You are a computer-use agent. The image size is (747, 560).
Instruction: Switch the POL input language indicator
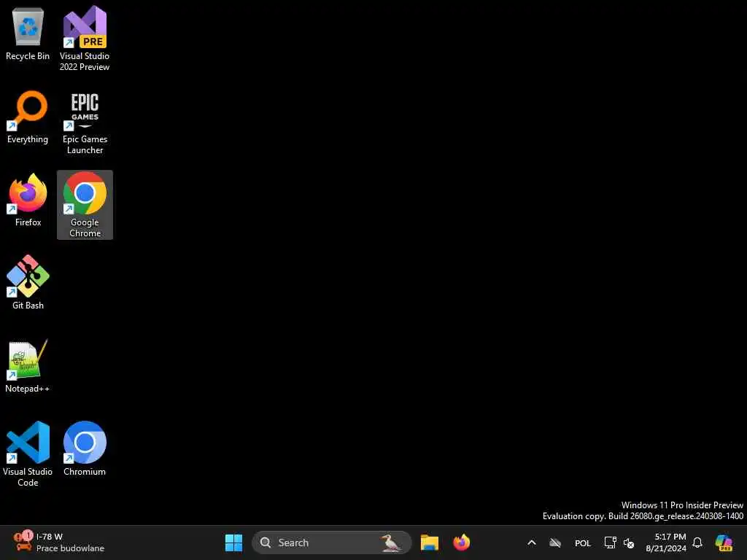tap(583, 542)
